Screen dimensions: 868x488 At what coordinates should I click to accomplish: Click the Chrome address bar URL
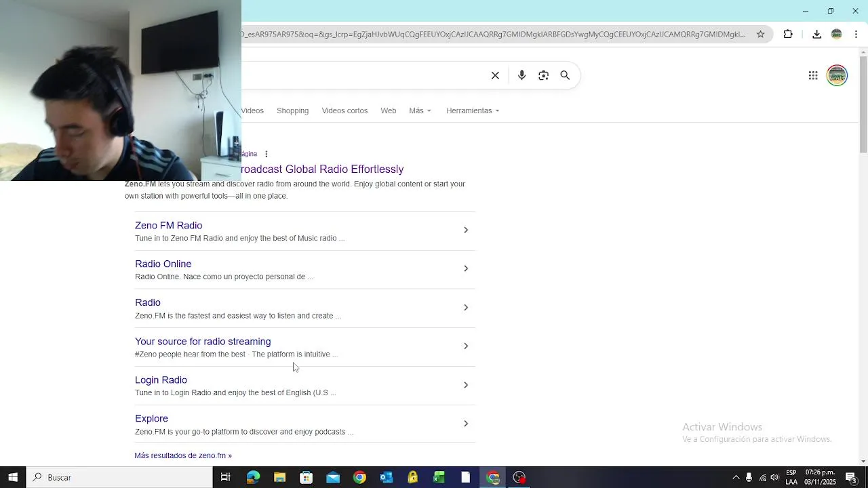point(494,34)
